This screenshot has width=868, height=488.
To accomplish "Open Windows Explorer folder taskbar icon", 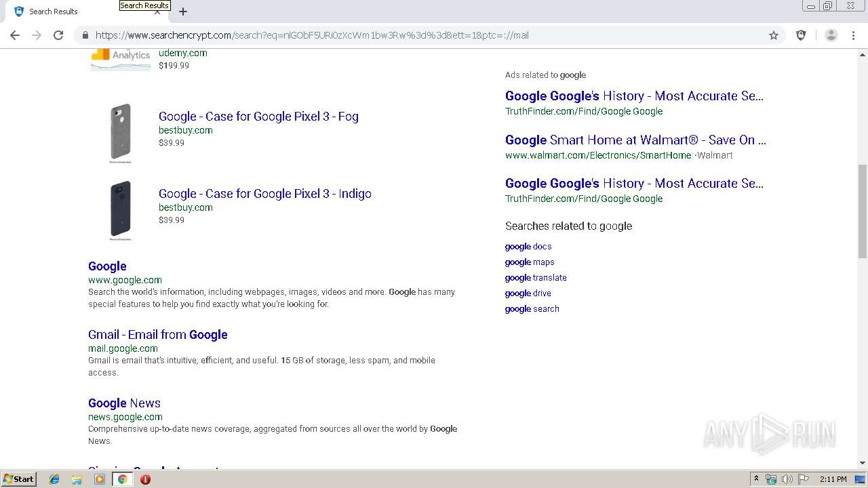I will click(x=77, y=479).
